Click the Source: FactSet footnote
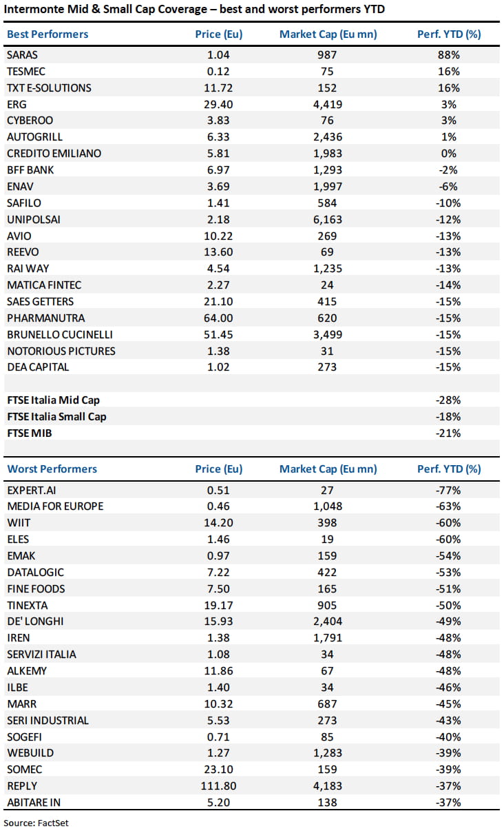Viewport: 504px width, 831px height. tap(36, 822)
